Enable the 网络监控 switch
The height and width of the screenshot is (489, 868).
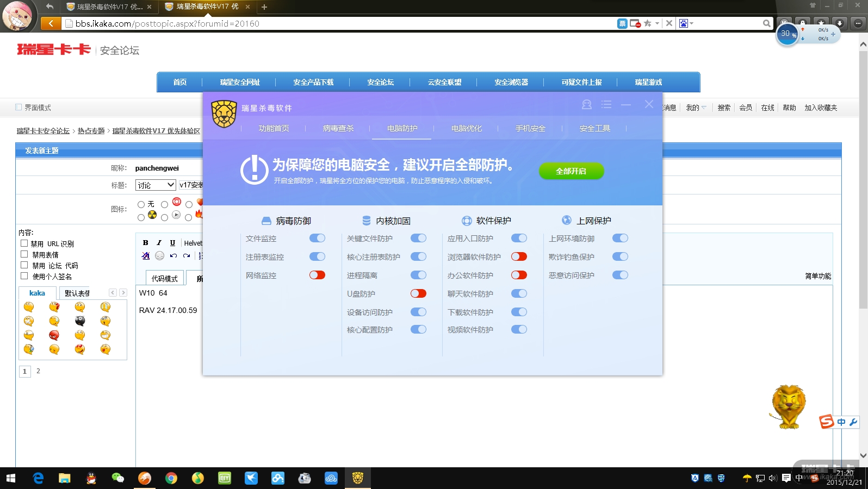tap(317, 275)
